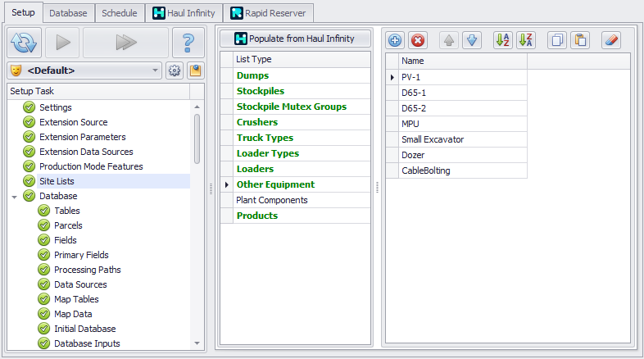Paste list items icon

[x=580, y=40]
